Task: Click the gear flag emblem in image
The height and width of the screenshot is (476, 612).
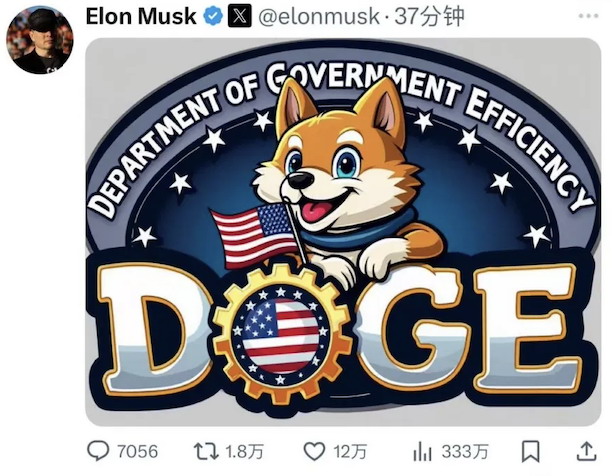Action: [x=281, y=333]
